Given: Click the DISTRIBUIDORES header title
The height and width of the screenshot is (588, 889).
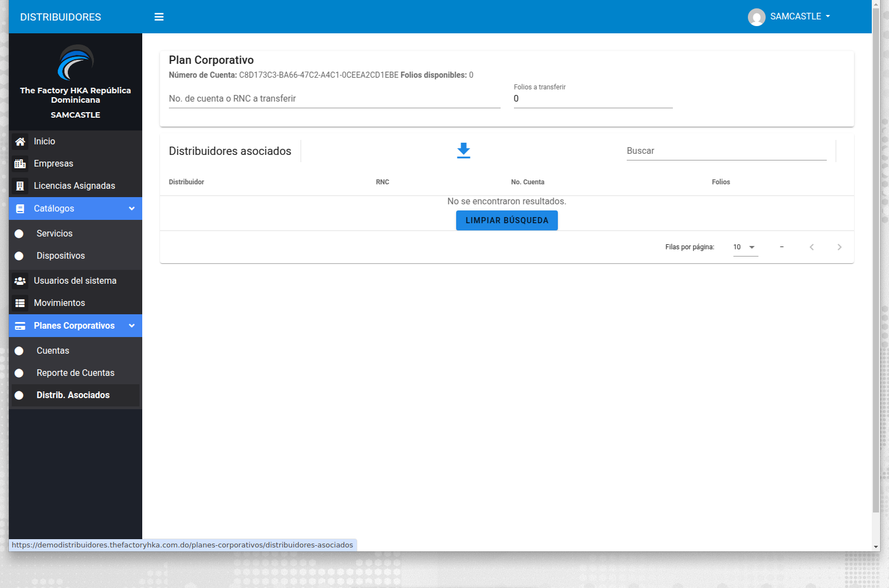Looking at the screenshot, I should point(61,17).
